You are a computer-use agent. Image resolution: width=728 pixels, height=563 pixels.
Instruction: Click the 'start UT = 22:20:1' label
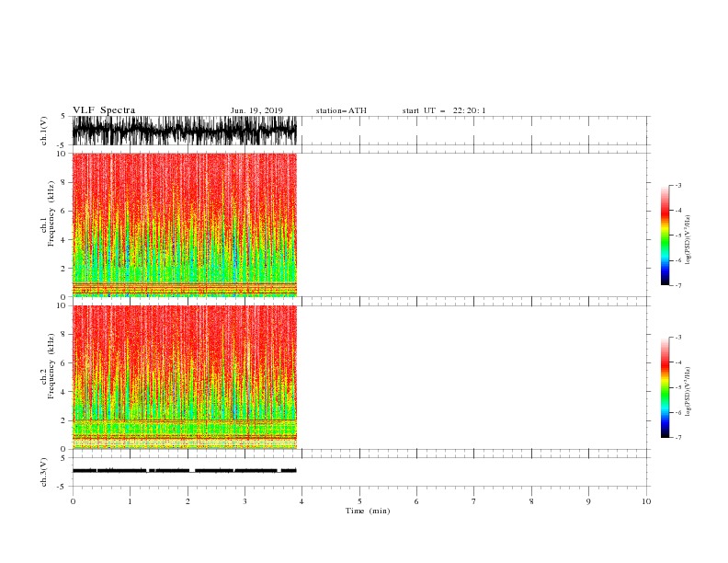[x=444, y=110]
